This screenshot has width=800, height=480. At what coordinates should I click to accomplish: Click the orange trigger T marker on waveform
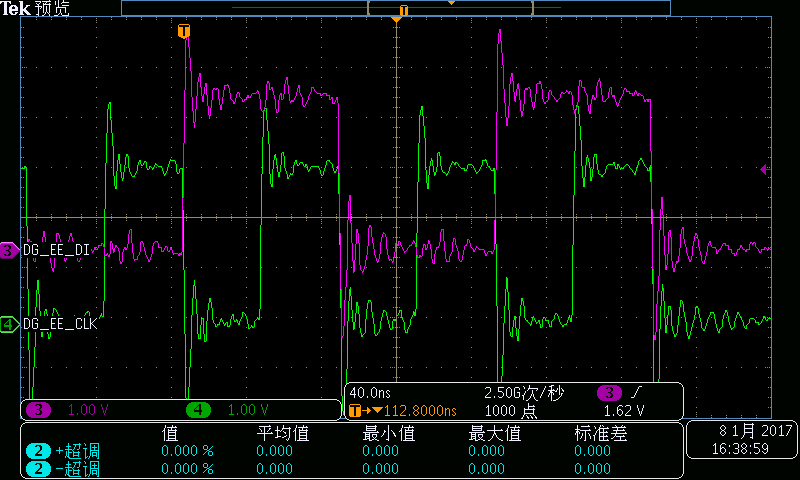(x=184, y=31)
